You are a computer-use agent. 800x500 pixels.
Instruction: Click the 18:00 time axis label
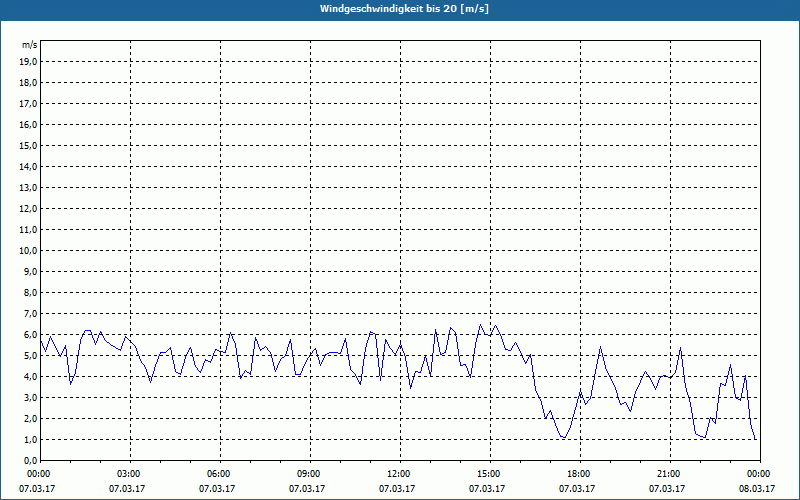pos(580,474)
